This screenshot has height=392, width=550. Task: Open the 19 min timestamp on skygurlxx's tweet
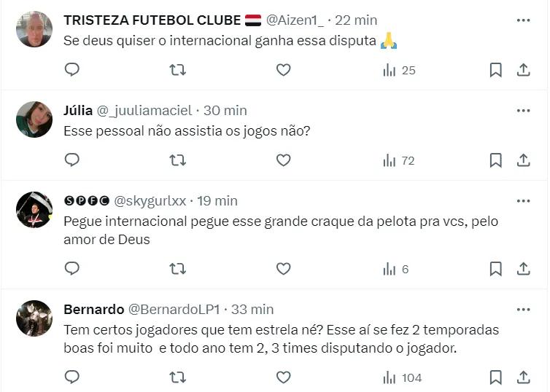click(x=218, y=200)
